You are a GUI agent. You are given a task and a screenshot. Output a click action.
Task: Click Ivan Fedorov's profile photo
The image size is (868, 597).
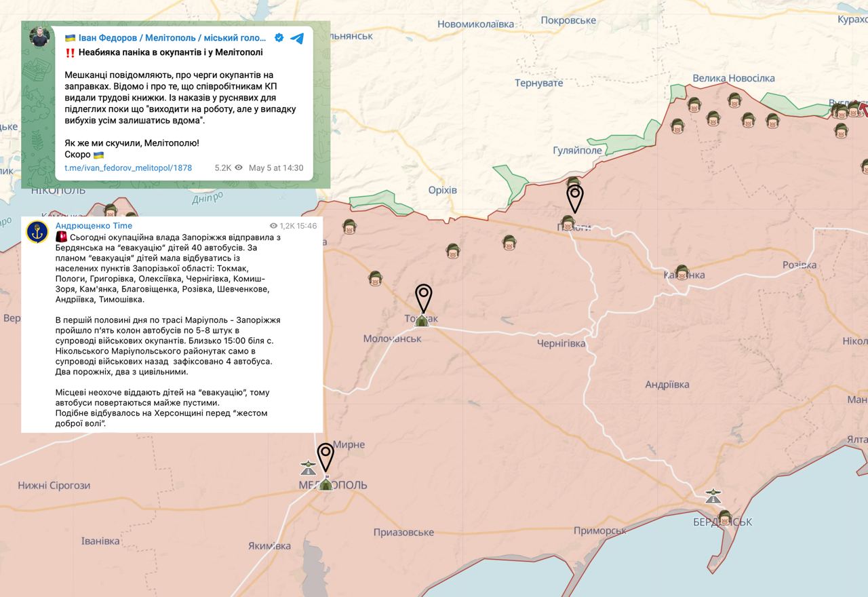40,37
